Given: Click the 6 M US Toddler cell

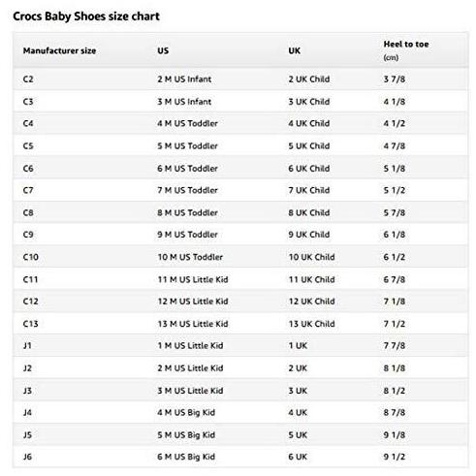Looking at the screenshot, I should (187, 169).
